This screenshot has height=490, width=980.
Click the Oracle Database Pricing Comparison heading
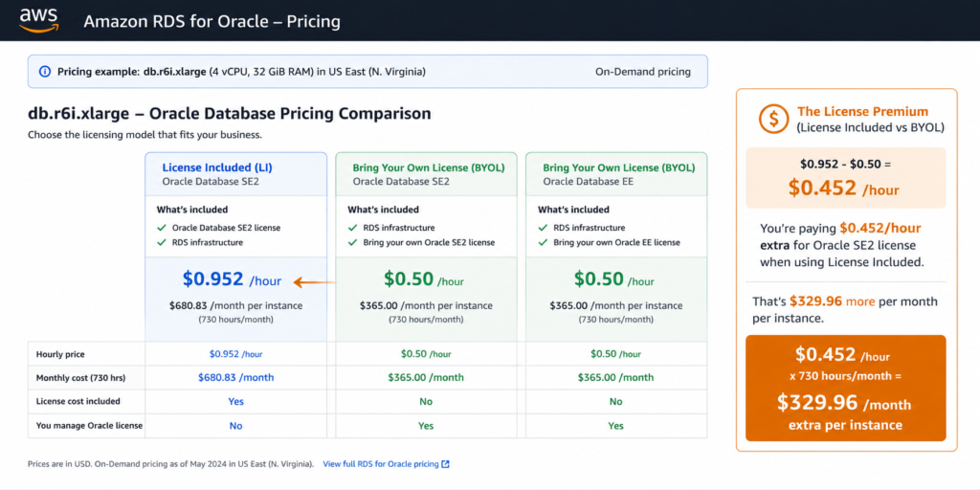coord(230,114)
